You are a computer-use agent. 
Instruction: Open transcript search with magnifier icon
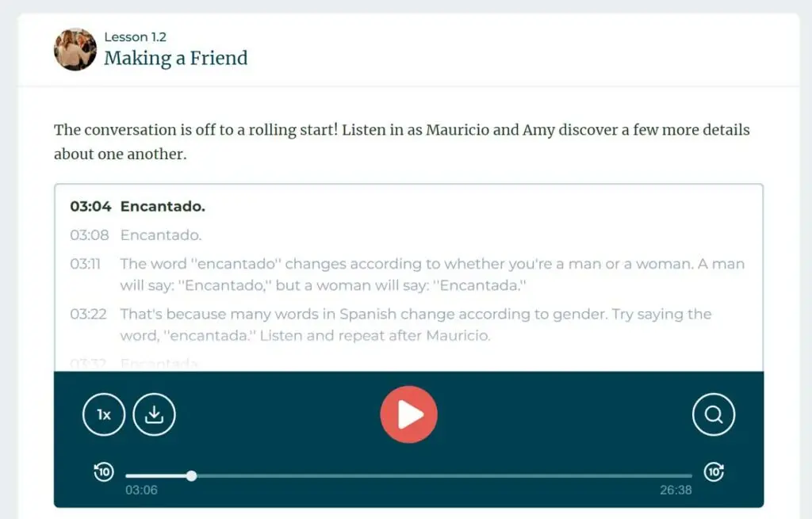pyautogui.click(x=713, y=414)
